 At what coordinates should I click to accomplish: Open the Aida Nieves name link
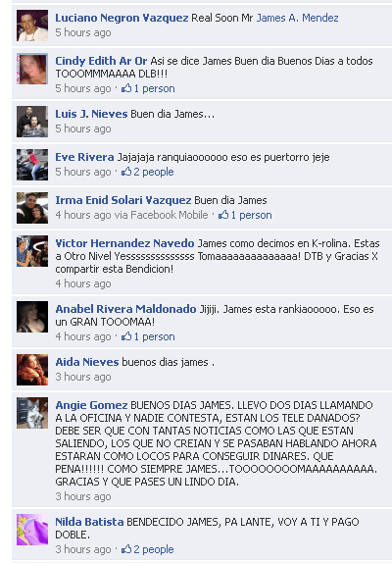click(87, 362)
